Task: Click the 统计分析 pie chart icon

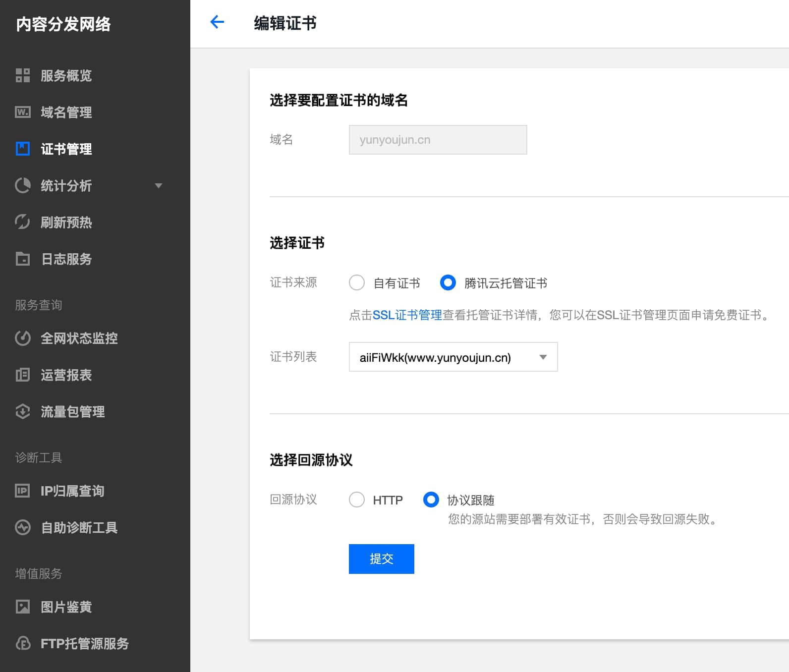Action: coord(23,185)
